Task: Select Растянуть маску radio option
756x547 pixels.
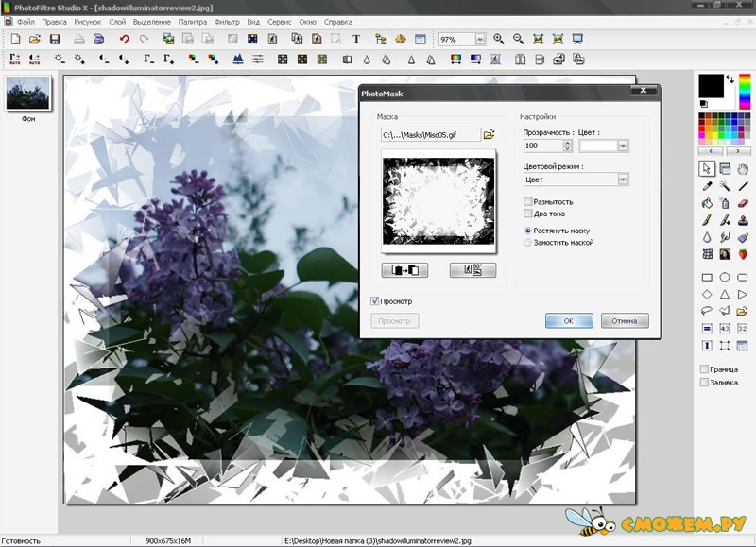Action: pos(528,231)
